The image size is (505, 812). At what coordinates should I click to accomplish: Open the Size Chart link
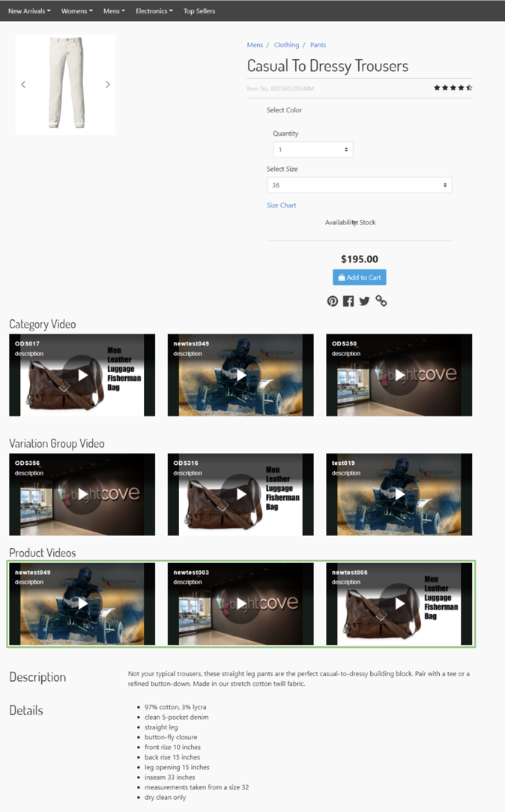click(x=282, y=205)
